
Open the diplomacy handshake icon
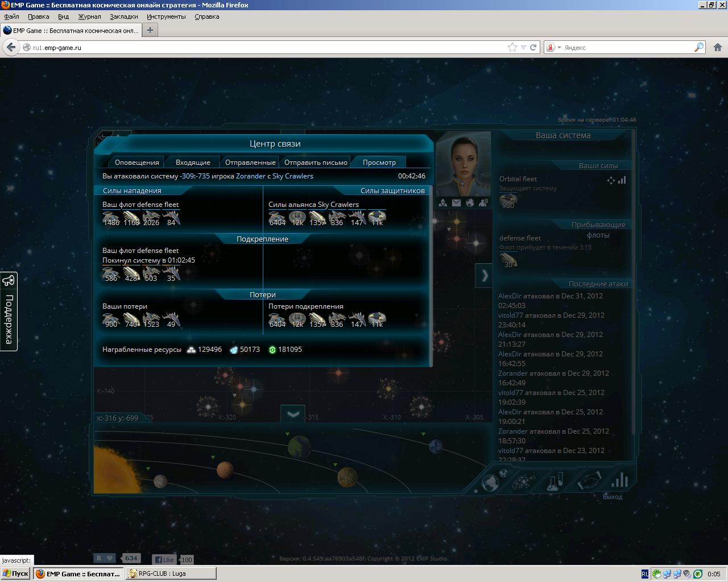(589, 482)
